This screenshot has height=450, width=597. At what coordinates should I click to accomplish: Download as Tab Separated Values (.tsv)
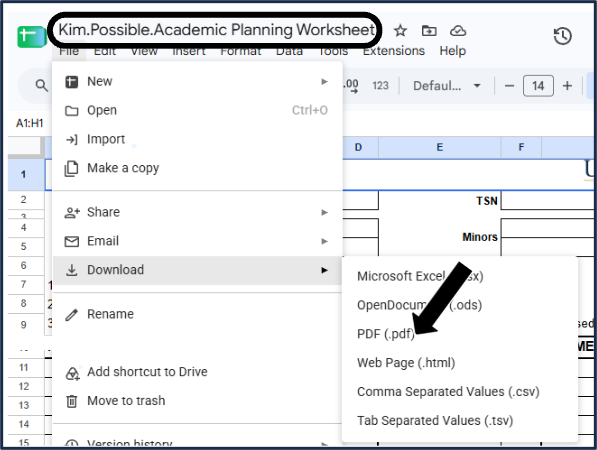click(460, 421)
